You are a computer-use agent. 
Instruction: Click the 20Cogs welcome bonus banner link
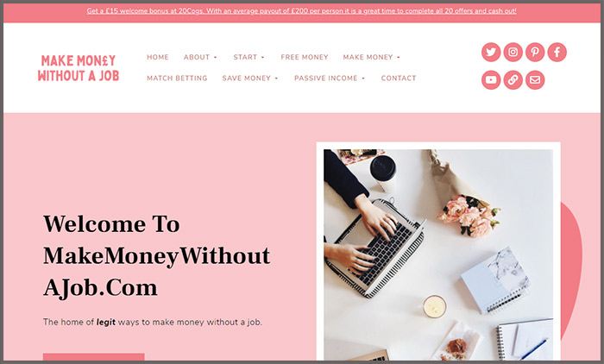pyautogui.click(x=302, y=11)
